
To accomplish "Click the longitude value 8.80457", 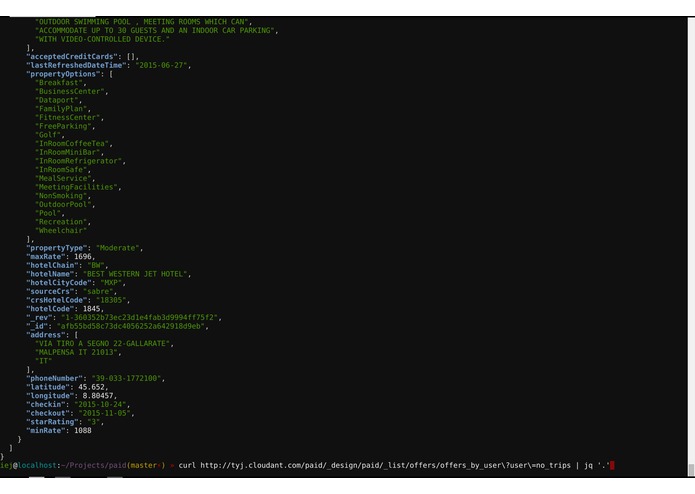I will pyautogui.click(x=98, y=396).
